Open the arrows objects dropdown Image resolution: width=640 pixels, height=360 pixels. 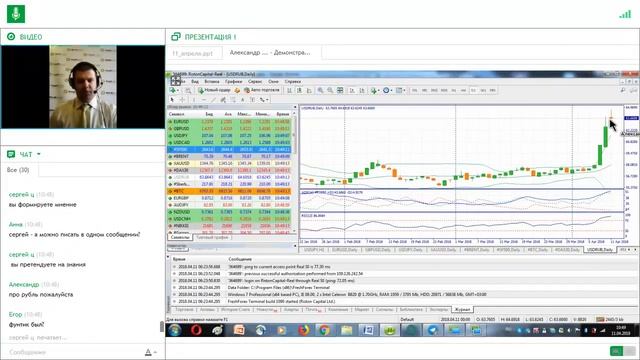coord(264,100)
